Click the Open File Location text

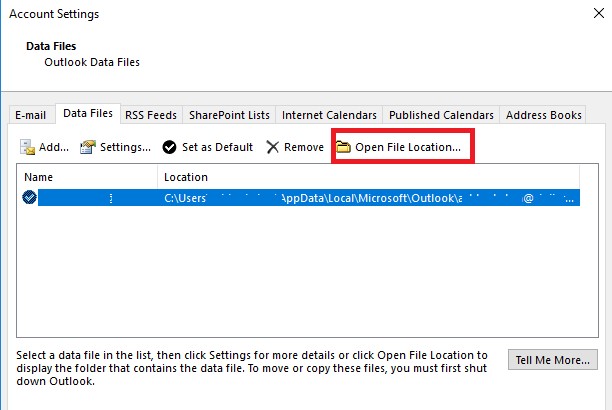pos(408,147)
